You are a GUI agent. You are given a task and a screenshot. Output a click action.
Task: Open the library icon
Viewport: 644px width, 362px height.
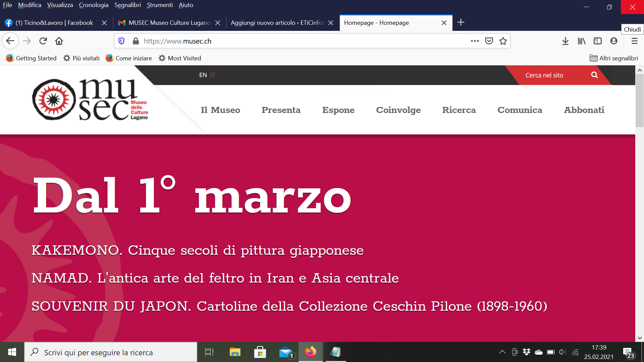click(x=582, y=41)
